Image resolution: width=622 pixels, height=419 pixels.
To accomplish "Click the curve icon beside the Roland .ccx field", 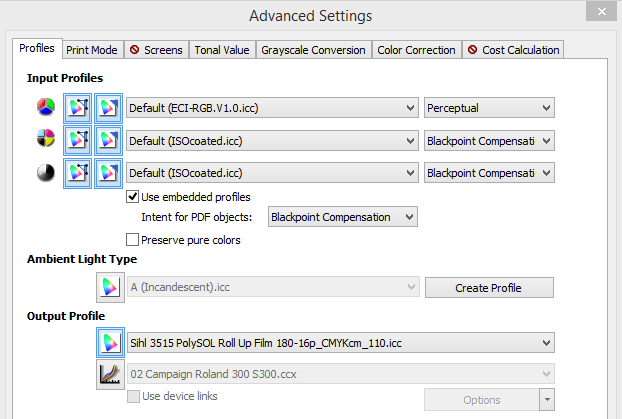I will [108, 374].
